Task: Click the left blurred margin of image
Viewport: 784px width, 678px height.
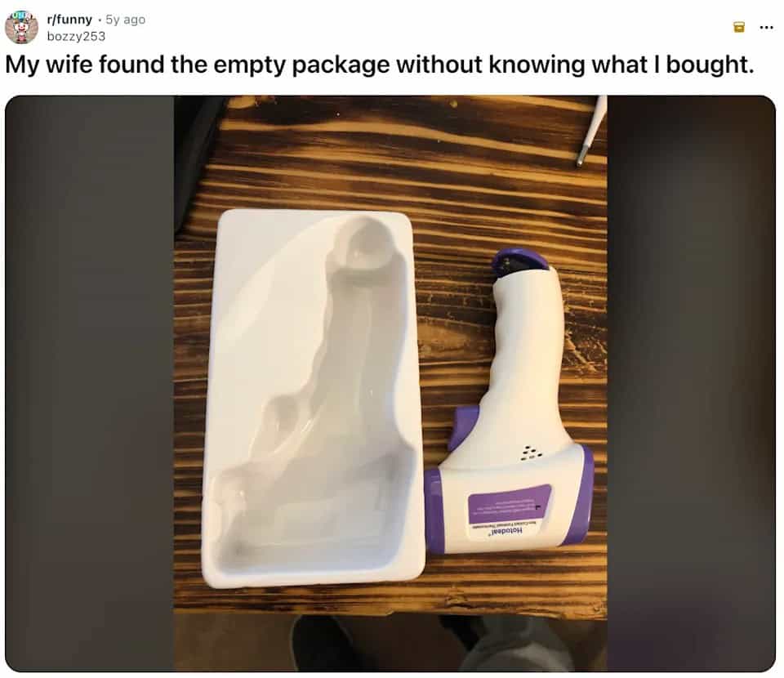Action: [x=90, y=383]
